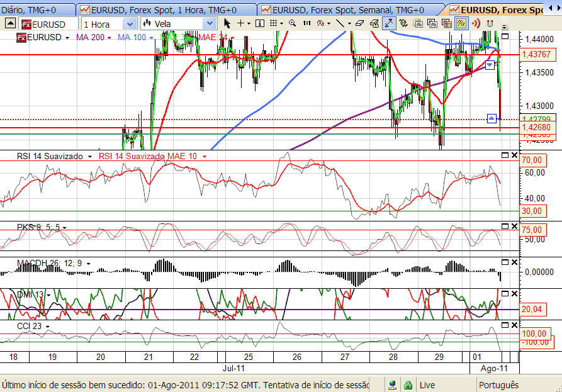562x392 pixels.
Task: Maximize the PKS 9; 5; 5 pane
Action: 505,226
